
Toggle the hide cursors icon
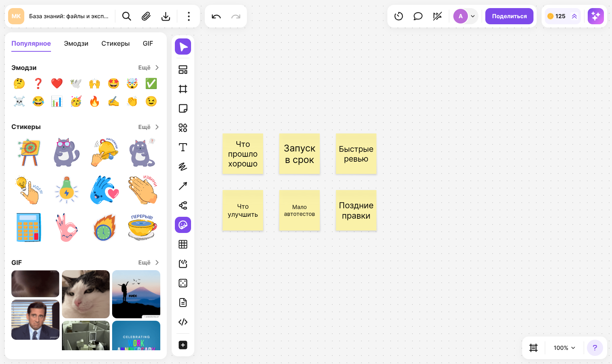click(437, 16)
